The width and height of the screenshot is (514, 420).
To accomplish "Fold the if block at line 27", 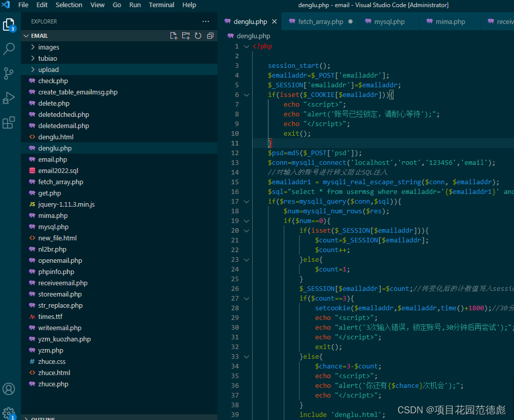I will (247, 299).
